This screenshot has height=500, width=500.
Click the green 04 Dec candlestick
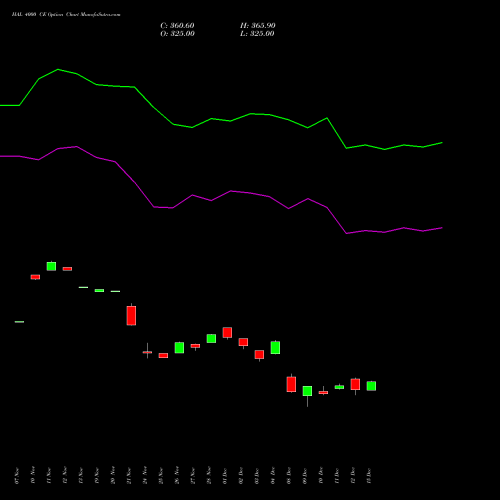pos(275,347)
